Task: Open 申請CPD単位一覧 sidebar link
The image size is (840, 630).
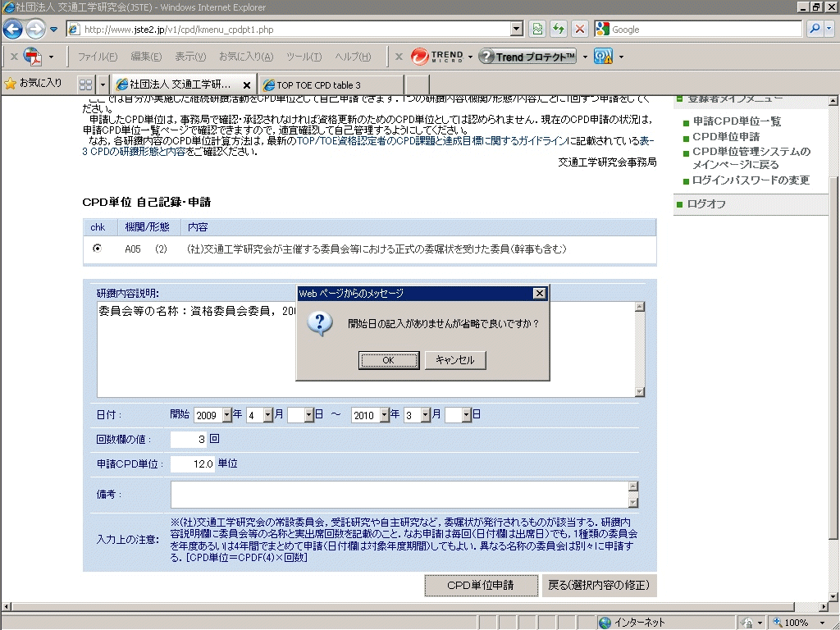Action: tap(737, 121)
